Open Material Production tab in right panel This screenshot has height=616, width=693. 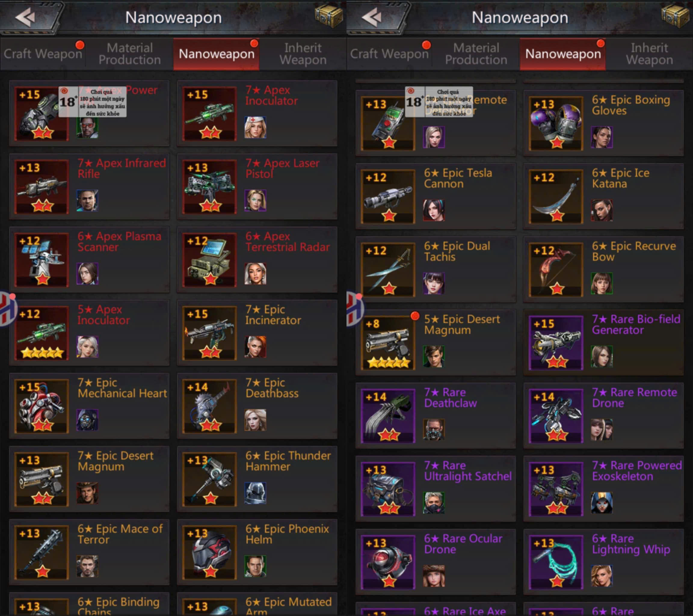tap(476, 54)
